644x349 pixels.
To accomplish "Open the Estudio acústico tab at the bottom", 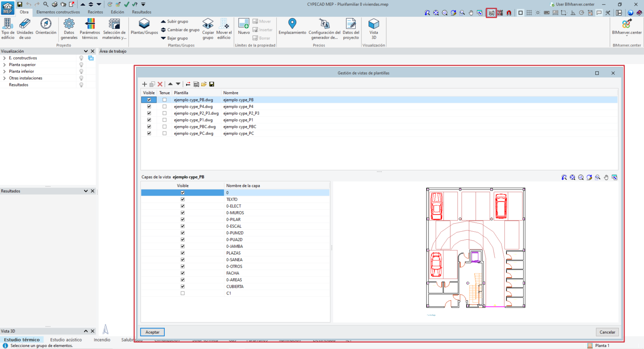I will click(x=66, y=340).
